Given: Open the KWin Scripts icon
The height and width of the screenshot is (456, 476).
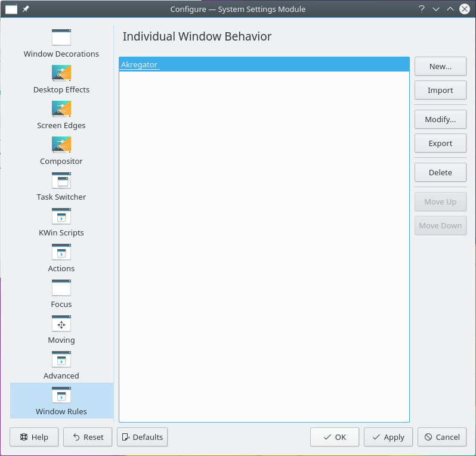Looking at the screenshot, I should 61,216.
